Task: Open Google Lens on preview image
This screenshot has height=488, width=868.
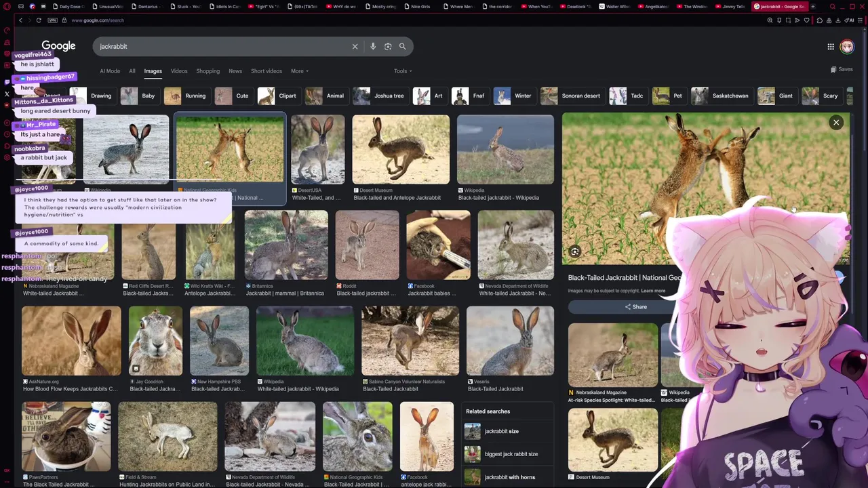Action: [574, 251]
